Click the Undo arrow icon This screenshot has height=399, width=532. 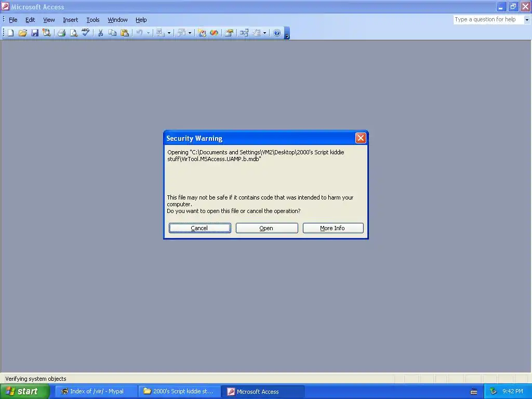click(x=139, y=33)
